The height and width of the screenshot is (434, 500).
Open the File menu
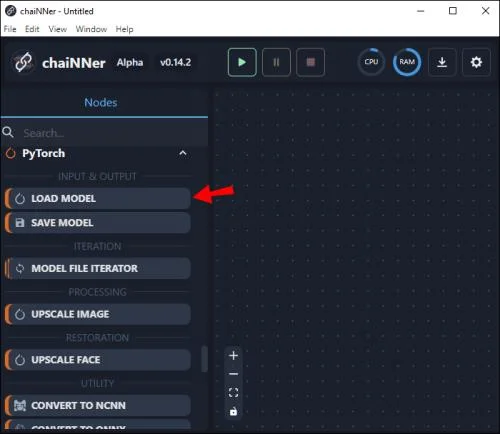[10, 29]
